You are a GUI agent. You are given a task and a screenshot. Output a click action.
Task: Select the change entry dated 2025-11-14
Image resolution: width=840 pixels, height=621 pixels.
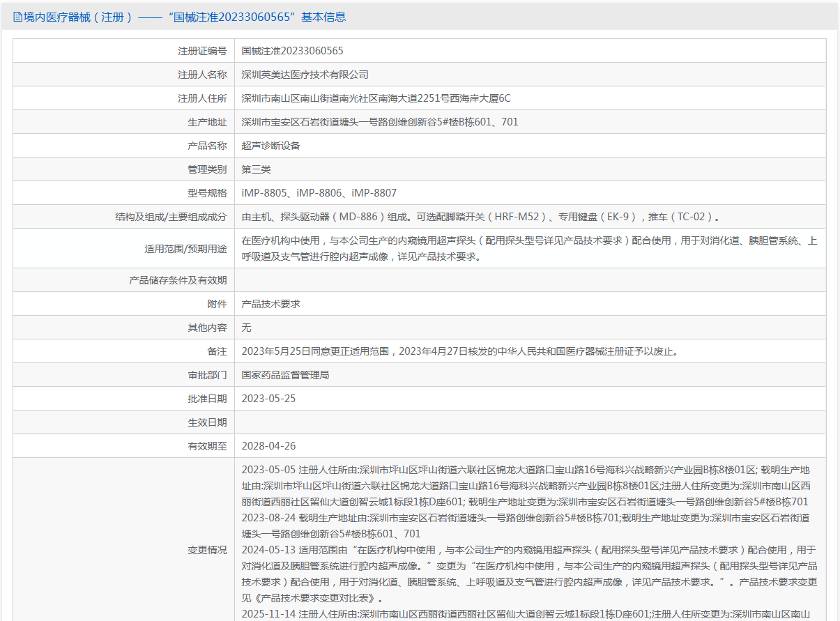[526, 614]
